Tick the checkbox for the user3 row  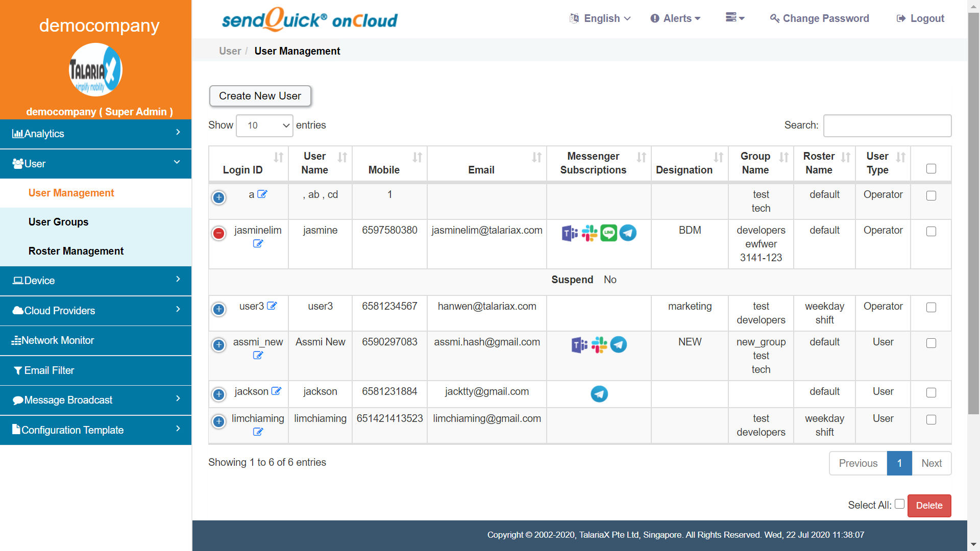pyautogui.click(x=931, y=308)
